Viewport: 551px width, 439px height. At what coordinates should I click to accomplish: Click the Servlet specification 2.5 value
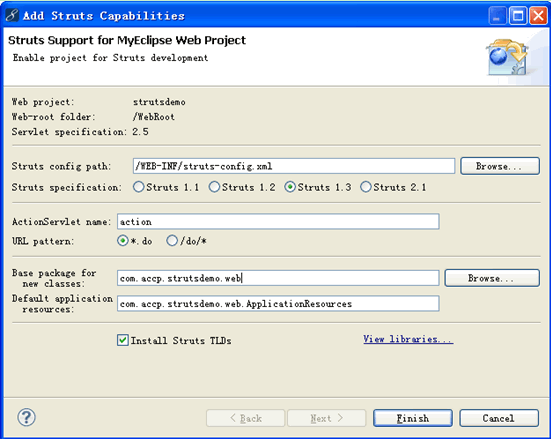[141, 132]
